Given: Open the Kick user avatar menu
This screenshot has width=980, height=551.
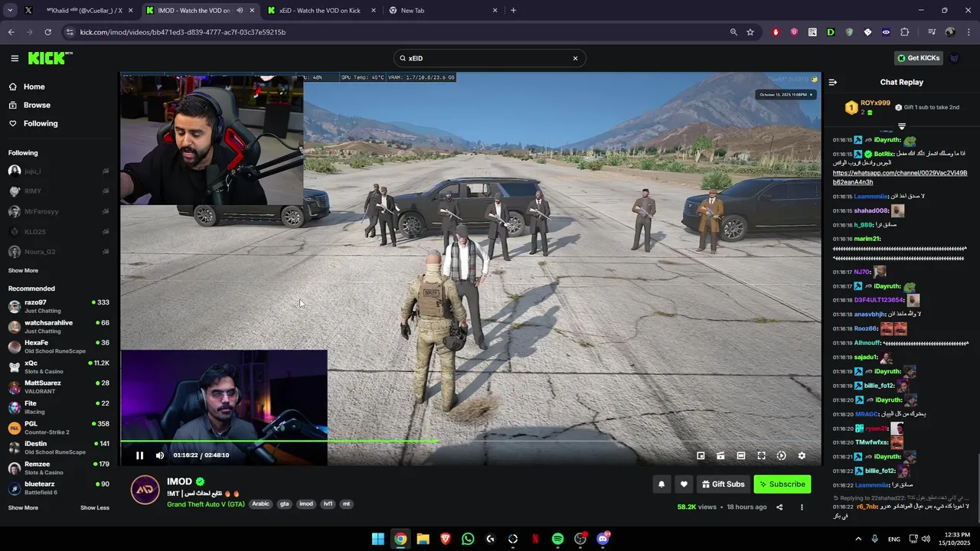Looking at the screenshot, I should 954,58.
